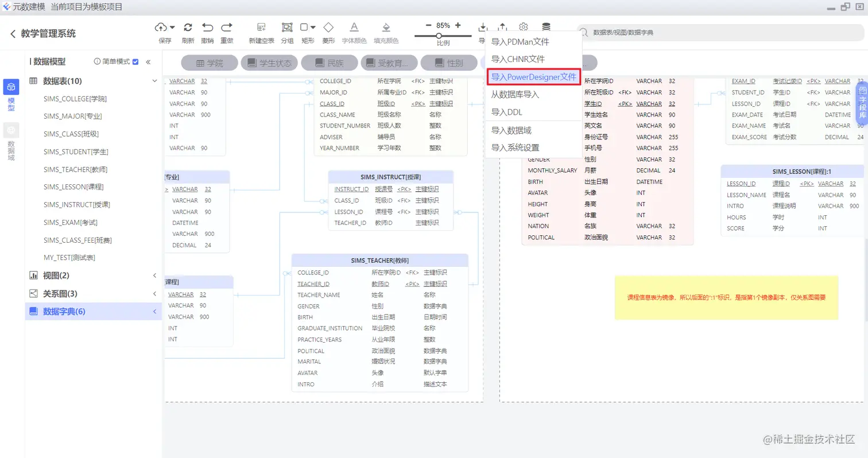Collapse the 数据表(10) section
Screen dimensions: 868x458
[154, 81]
